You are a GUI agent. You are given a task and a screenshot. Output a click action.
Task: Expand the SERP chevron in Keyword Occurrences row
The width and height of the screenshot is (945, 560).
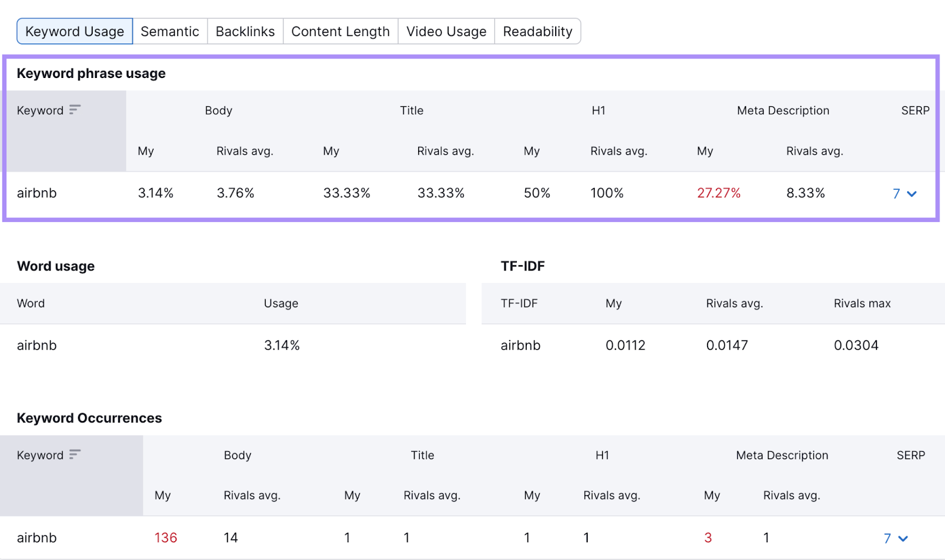pyautogui.click(x=903, y=538)
